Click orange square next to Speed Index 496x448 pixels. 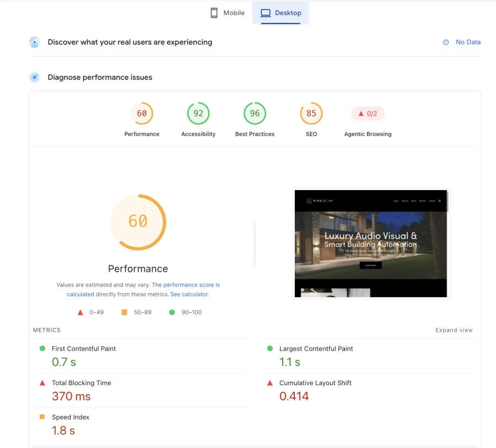pos(42,417)
